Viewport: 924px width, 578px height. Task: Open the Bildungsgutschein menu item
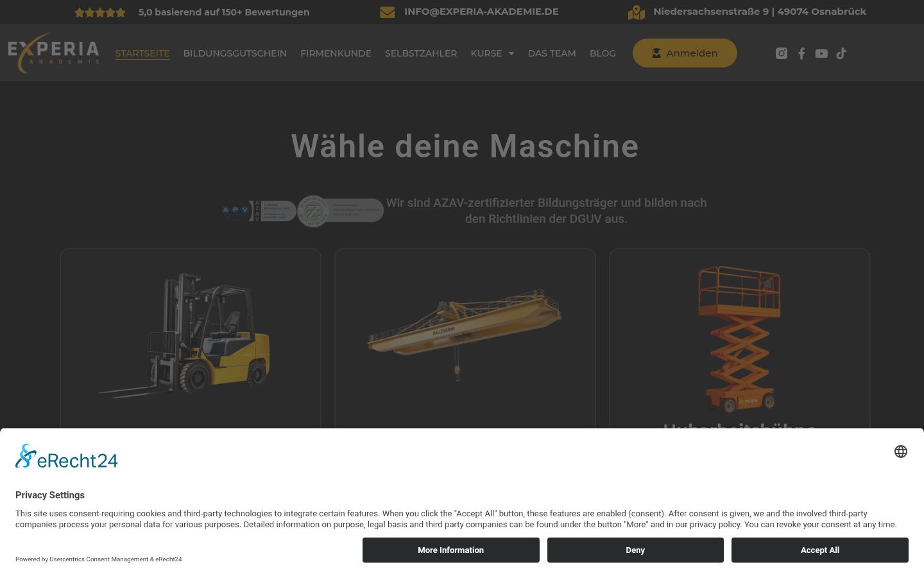click(235, 53)
